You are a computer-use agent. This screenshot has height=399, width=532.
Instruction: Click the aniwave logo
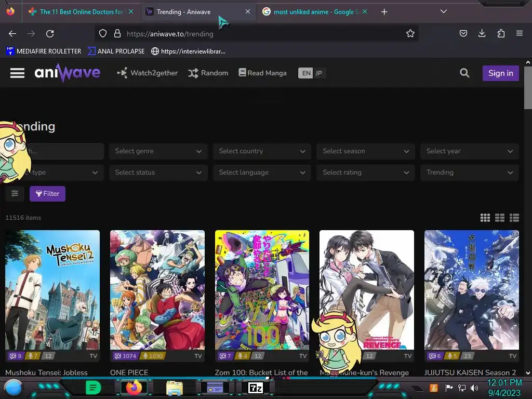click(67, 73)
